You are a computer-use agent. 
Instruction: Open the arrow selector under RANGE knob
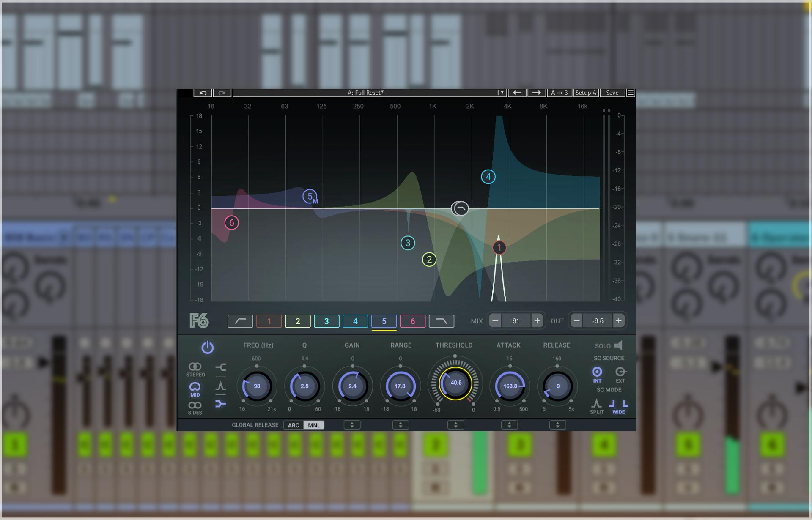coord(401,425)
